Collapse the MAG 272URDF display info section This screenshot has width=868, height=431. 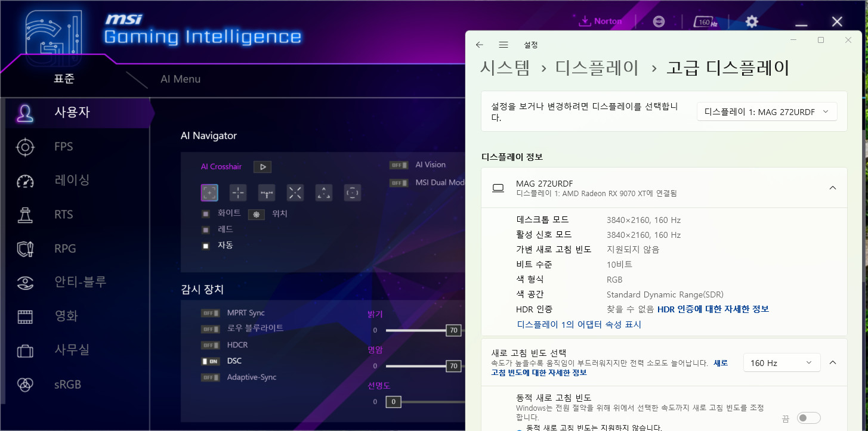click(832, 188)
